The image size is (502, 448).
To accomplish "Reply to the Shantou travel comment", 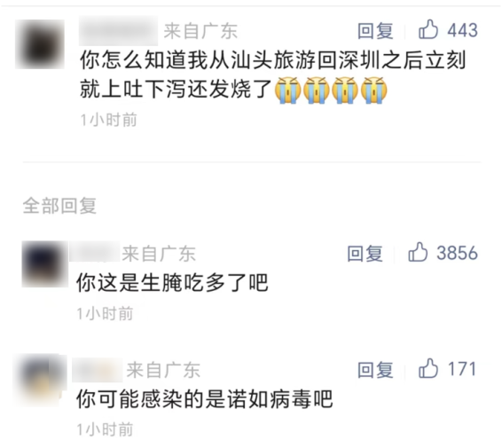I will [375, 31].
